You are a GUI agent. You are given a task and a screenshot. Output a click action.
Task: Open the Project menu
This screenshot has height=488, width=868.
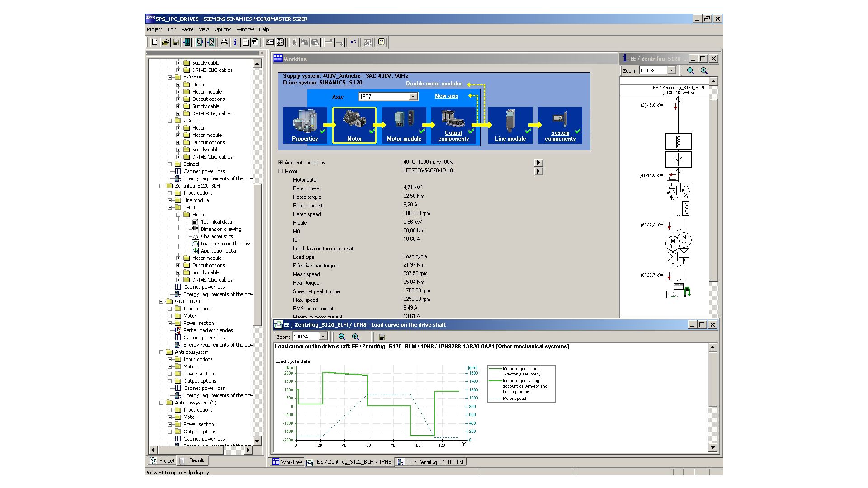pyautogui.click(x=155, y=29)
